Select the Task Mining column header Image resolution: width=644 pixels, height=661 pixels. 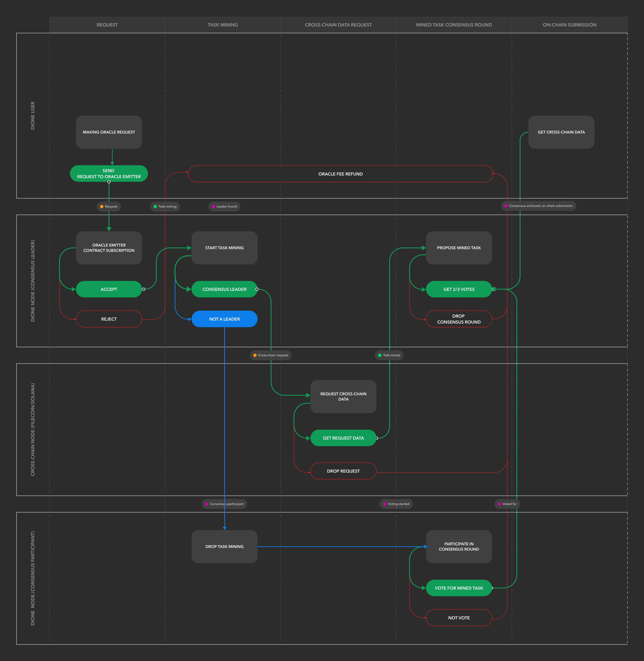(x=223, y=25)
